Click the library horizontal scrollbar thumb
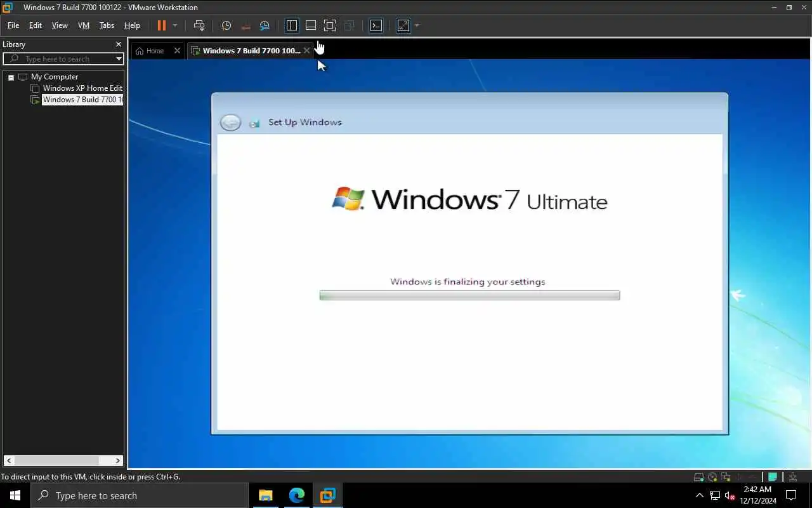The height and width of the screenshot is (508, 812). coord(56,460)
